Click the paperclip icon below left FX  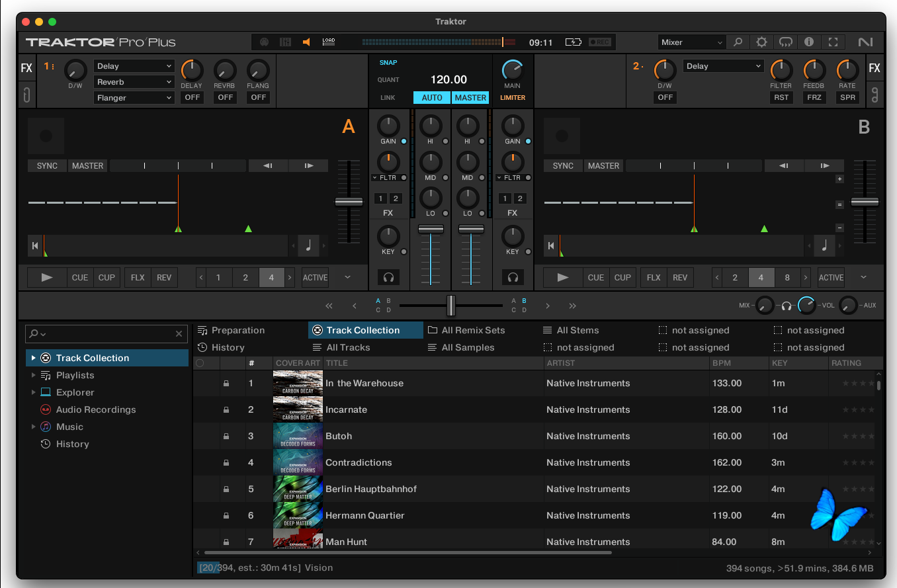[26, 94]
